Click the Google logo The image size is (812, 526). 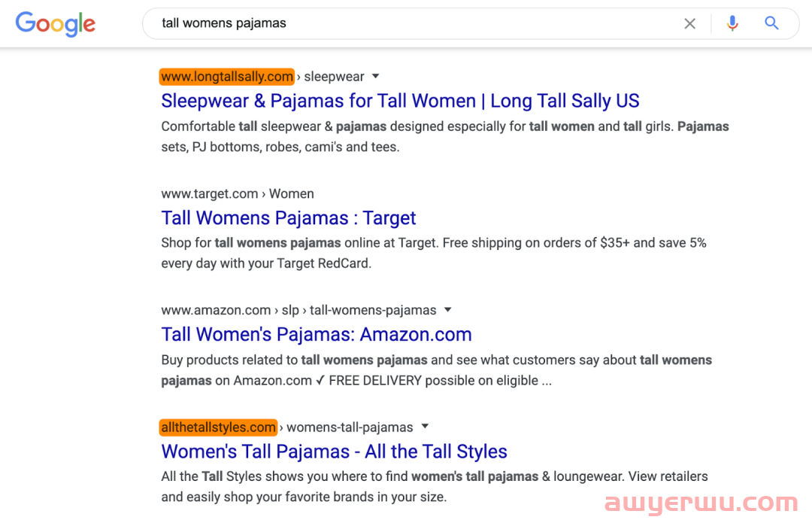(56, 24)
